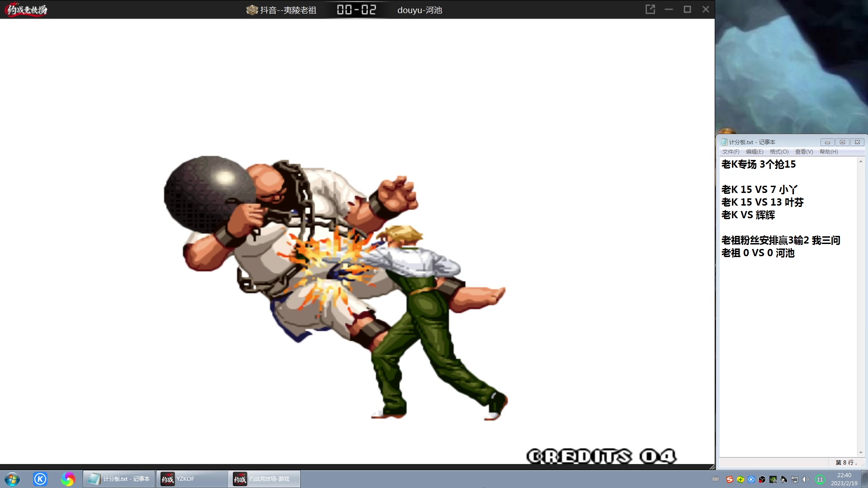Launch the colorful pinwheel browser taskbar icon

pyautogui.click(x=68, y=479)
